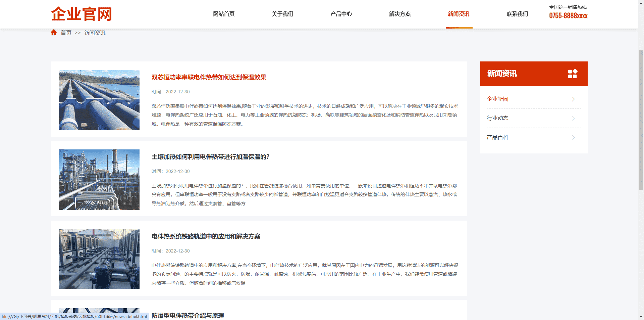Expand the 企业新闻 category arrow

coord(573,99)
